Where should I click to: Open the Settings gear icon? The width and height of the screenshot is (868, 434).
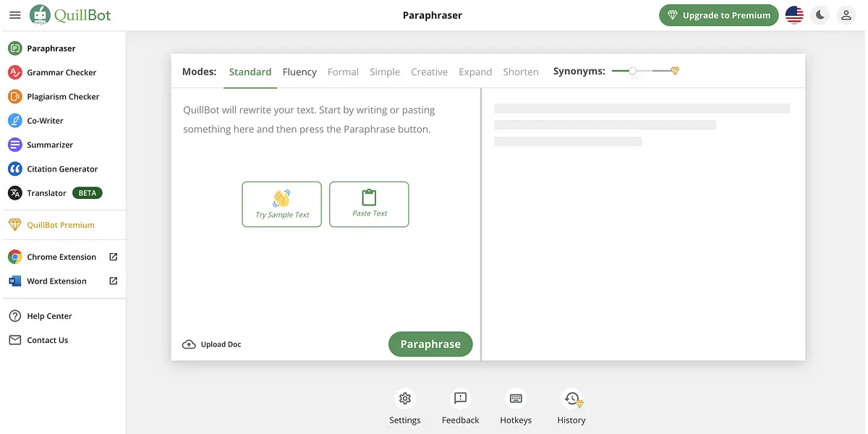[x=405, y=399]
